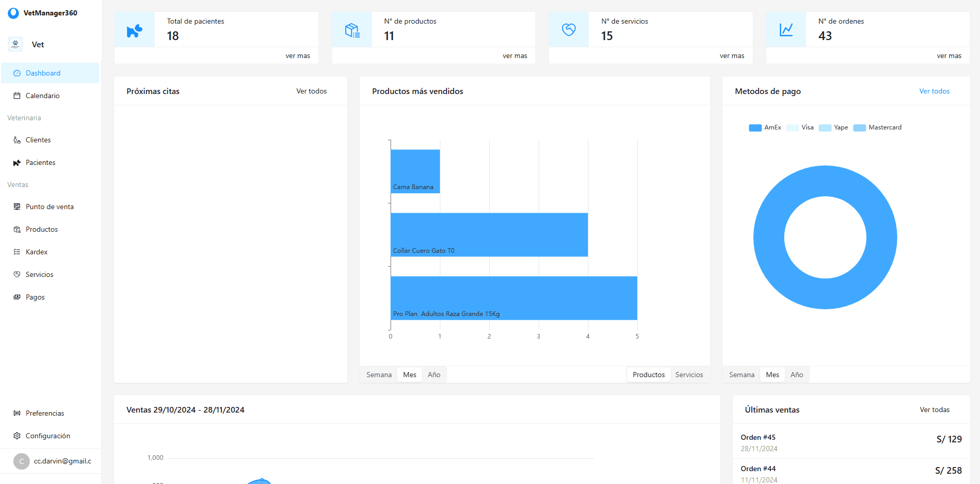Click the S/ 129 sale amount
The width and height of the screenshot is (980, 484).
click(x=949, y=439)
